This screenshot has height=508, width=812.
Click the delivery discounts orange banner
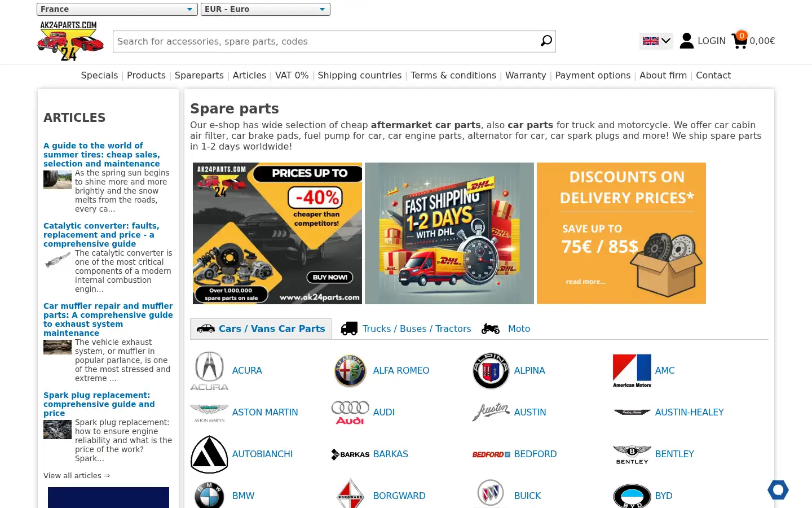(x=621, y=233)
